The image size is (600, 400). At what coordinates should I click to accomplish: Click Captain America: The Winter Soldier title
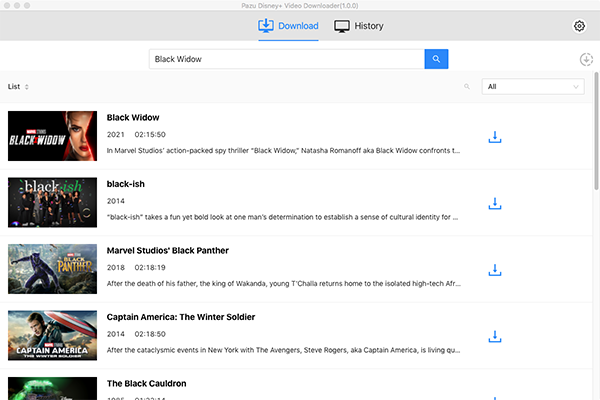(181, 317)
